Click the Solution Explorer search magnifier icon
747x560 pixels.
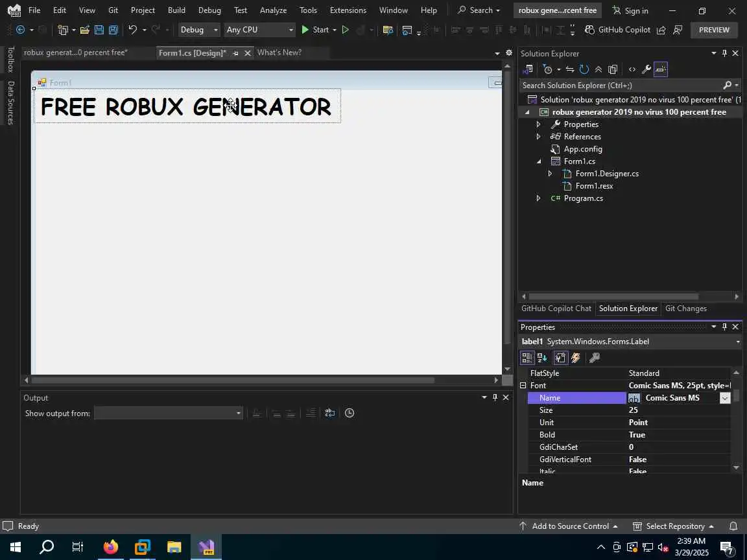[x=727, y=86]
